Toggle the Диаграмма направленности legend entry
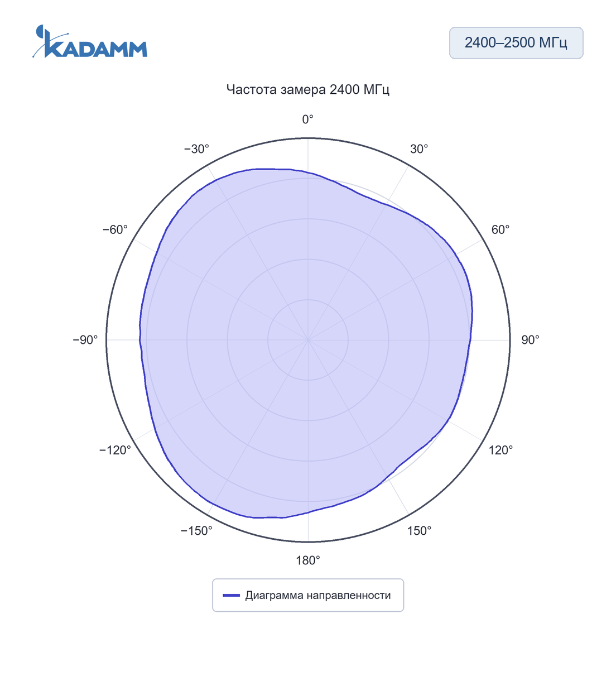This screenshot has height=676, width=616. (x=308, y=595)
